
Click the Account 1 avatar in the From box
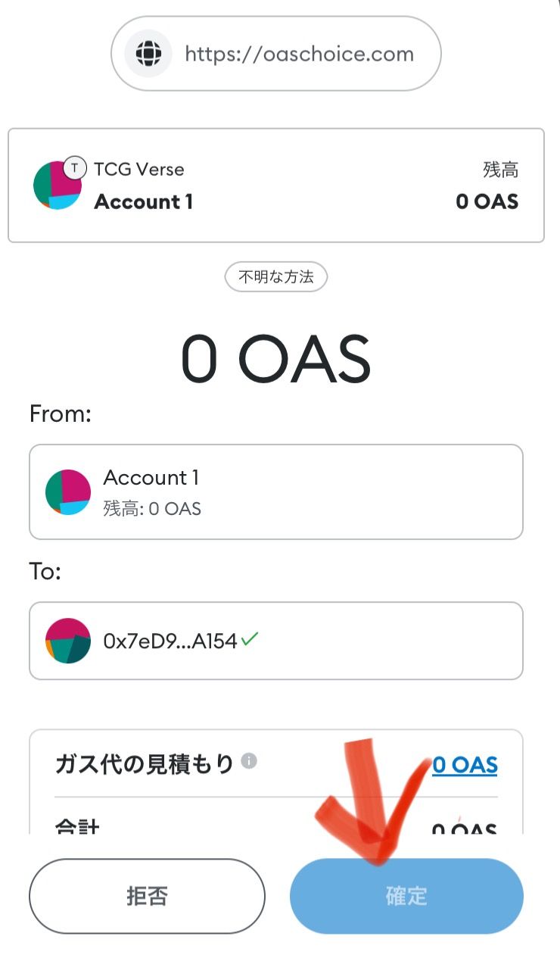68,492
